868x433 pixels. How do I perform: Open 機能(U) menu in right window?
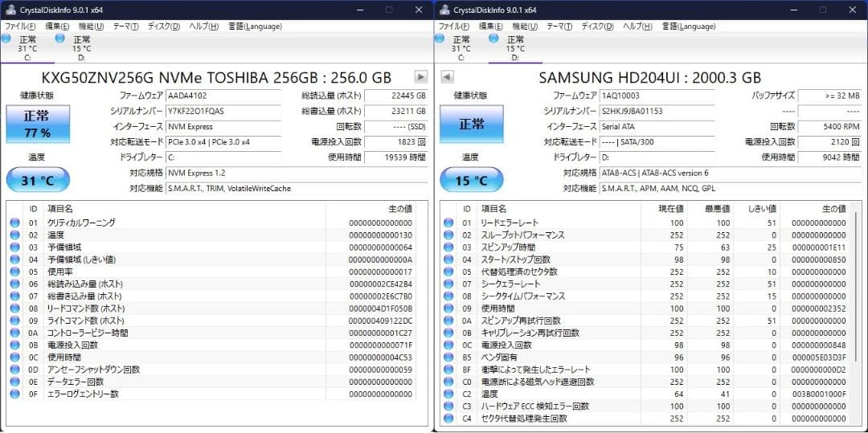(x=525, y=26)
